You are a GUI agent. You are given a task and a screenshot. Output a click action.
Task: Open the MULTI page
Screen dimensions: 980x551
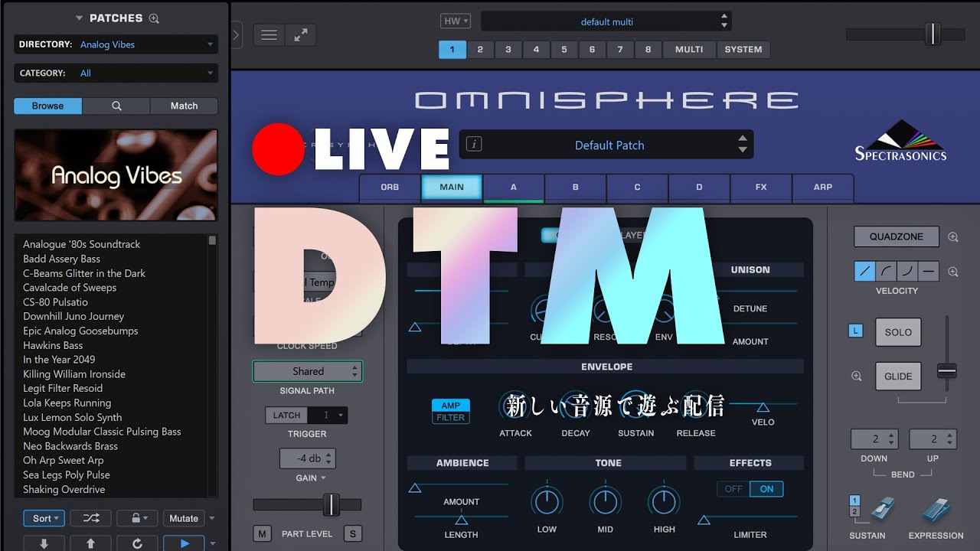(689, 50)
